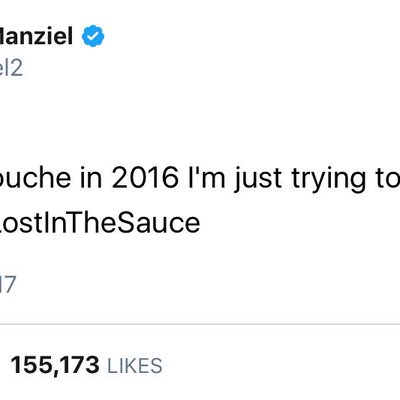Click the Sauce portion of the hashtag

tap(159, 223)
